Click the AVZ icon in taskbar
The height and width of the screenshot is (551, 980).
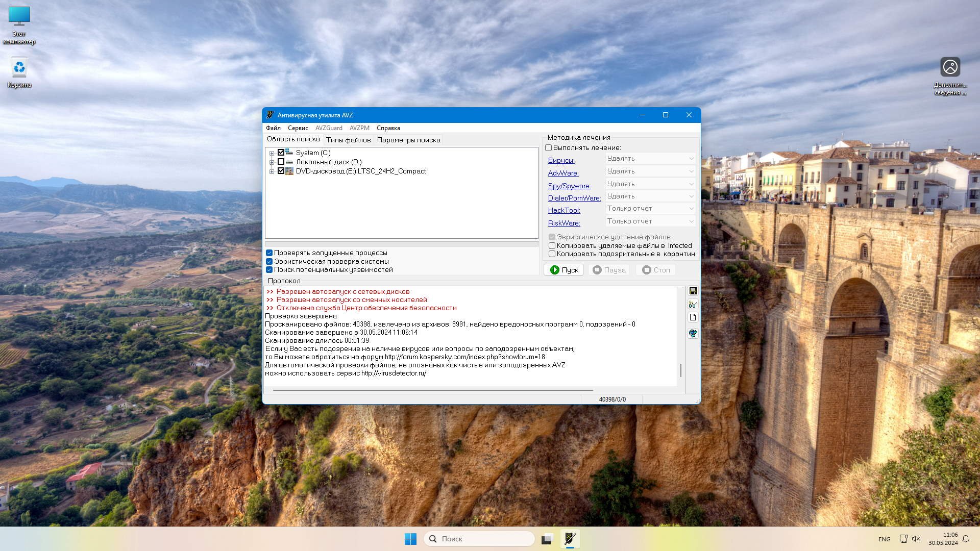[x=570, y=539]
